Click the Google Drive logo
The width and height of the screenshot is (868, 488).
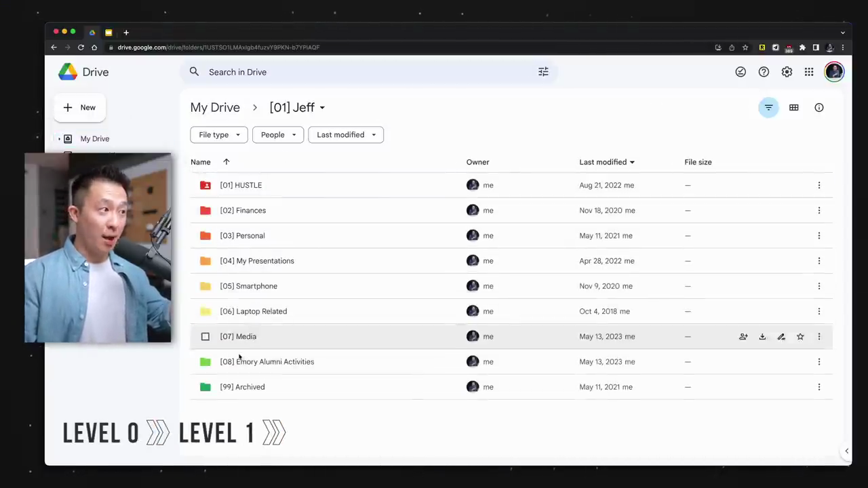(x=68, y=72)
